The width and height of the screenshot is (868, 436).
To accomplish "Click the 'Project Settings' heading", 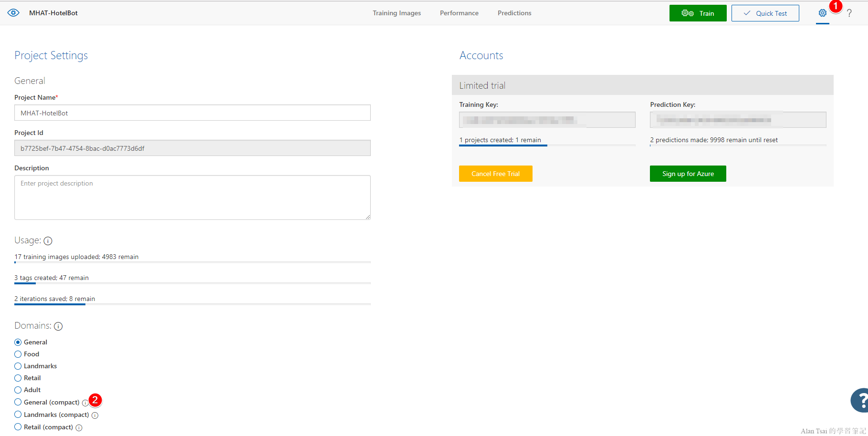I will [x=51, y=55].
